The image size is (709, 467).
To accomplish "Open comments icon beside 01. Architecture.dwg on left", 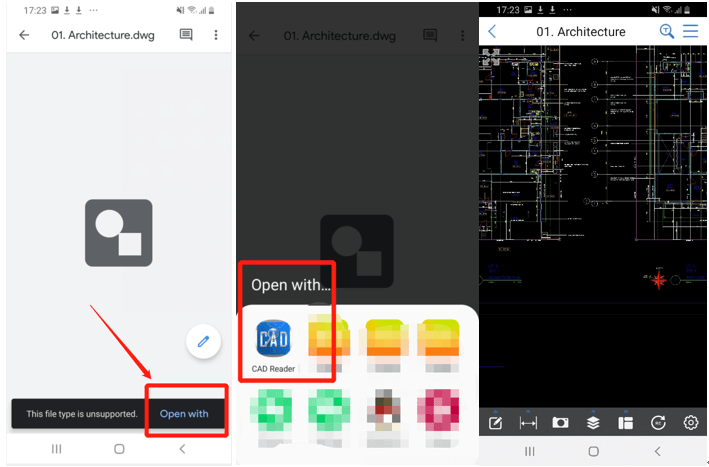I will click(186, 35).
